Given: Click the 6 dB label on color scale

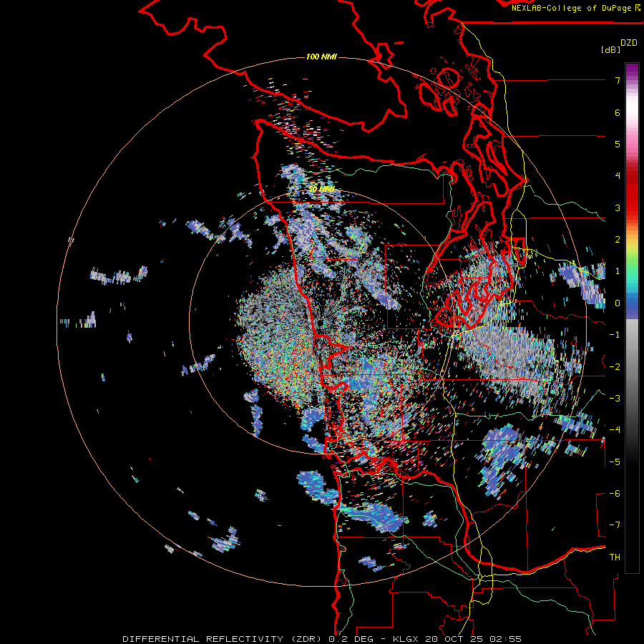Looking at the screenshot, I should click(618, 112).
